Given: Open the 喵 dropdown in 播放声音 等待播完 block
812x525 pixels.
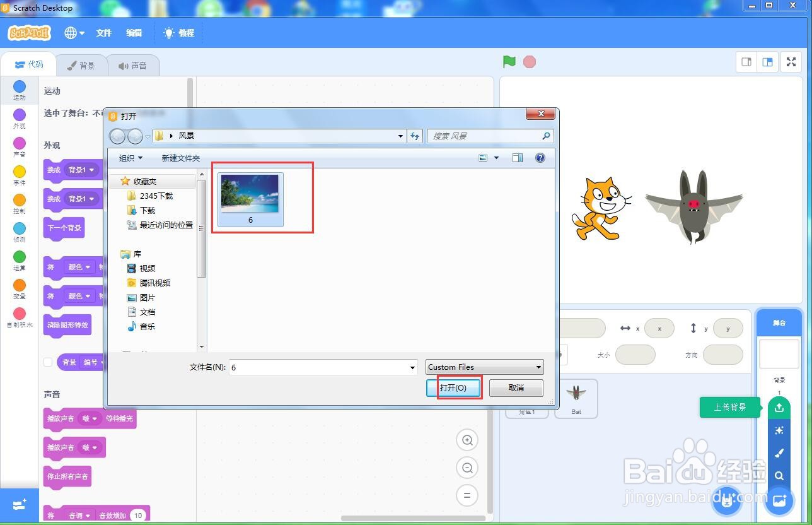Looking at the screenshot, I should pyautogui.click(x=90, y=418).
